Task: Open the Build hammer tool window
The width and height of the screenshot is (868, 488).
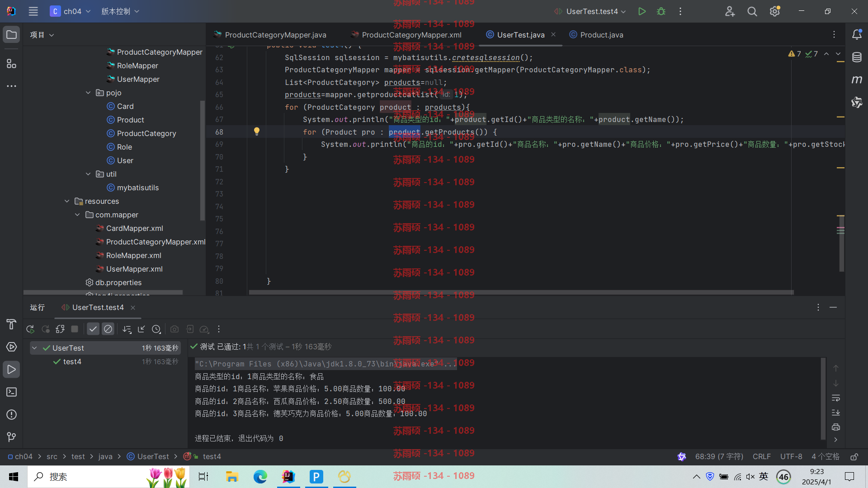Action: pos(12,324)
